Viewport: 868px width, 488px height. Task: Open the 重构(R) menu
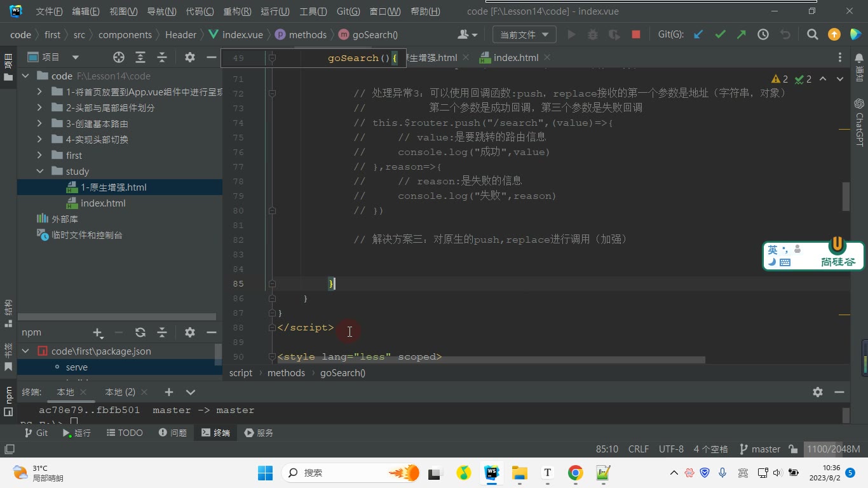click(x=237, y=11)
